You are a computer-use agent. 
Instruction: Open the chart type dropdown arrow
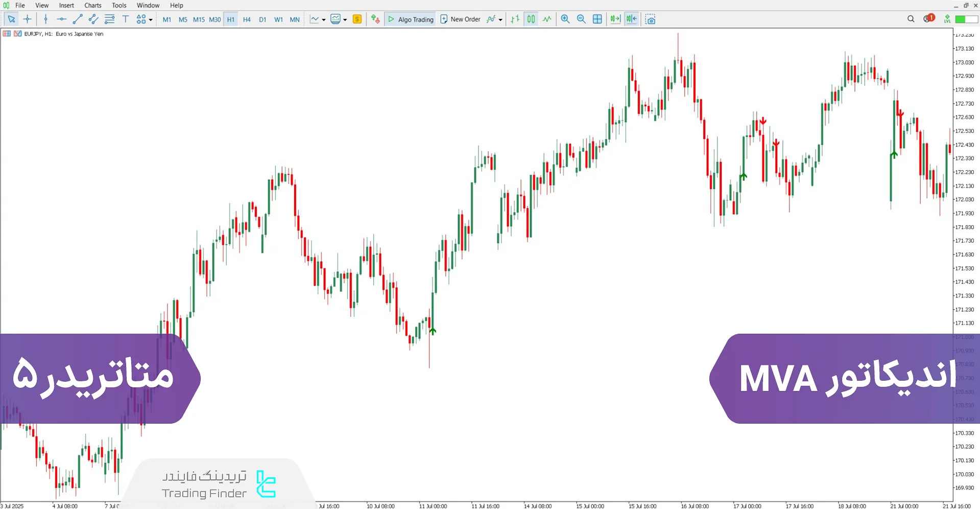[324, 20]
